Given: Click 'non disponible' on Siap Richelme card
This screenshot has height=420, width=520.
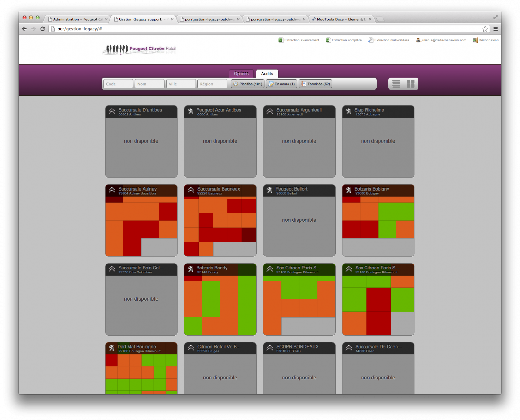Looking at the screenshot, I should (378, 141).
